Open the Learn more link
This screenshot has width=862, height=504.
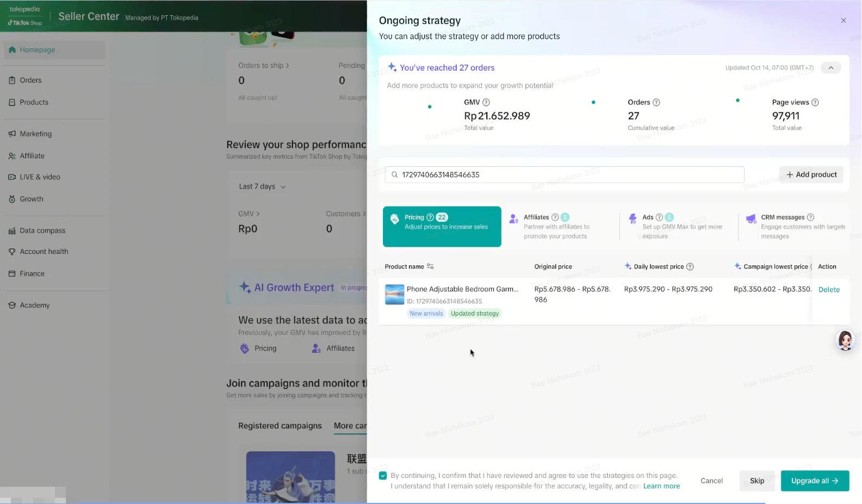(x=661, y=486)
